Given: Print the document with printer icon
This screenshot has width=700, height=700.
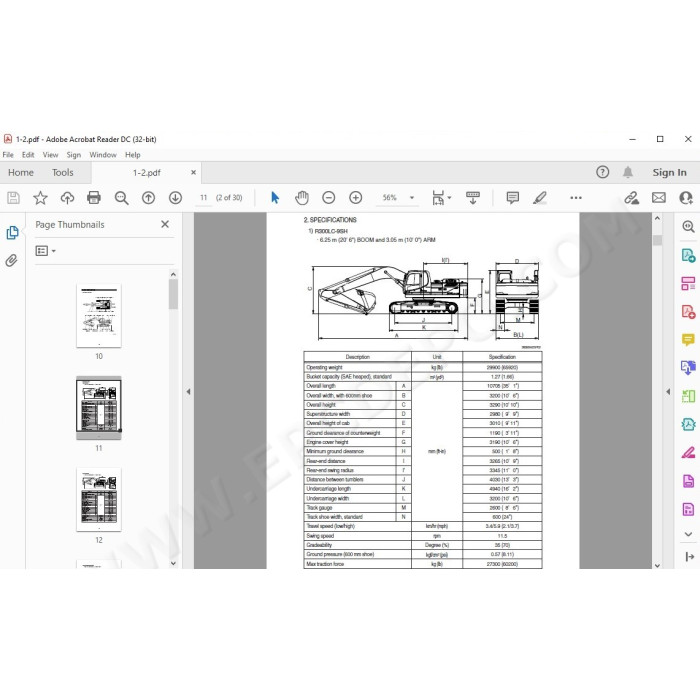Looking at the screenshot, I should coord(94,197).
